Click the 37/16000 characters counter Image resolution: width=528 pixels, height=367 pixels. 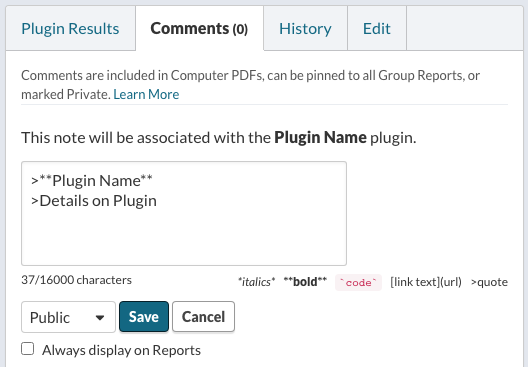pos(76,280)
